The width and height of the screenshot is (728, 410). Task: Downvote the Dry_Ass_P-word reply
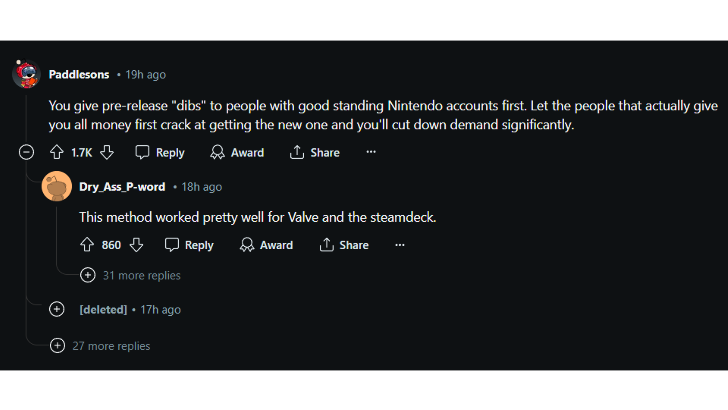pos(136,245)
